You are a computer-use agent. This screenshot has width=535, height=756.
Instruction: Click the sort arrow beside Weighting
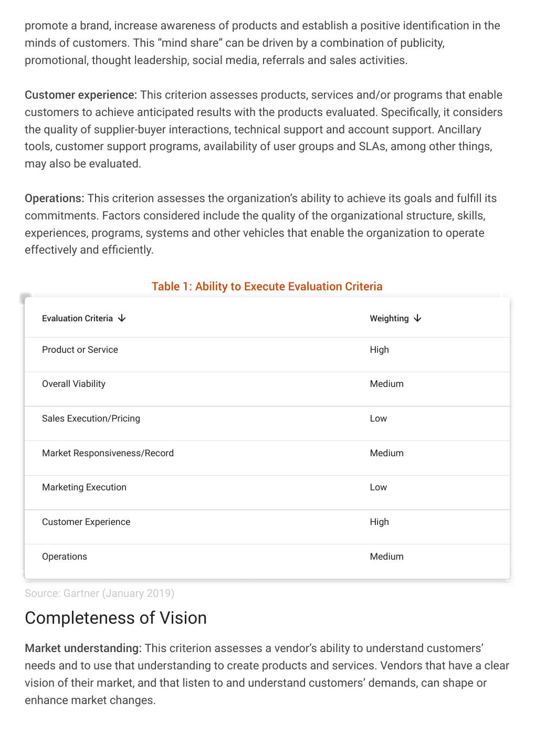pyautogui.click(x=417, y=318)
